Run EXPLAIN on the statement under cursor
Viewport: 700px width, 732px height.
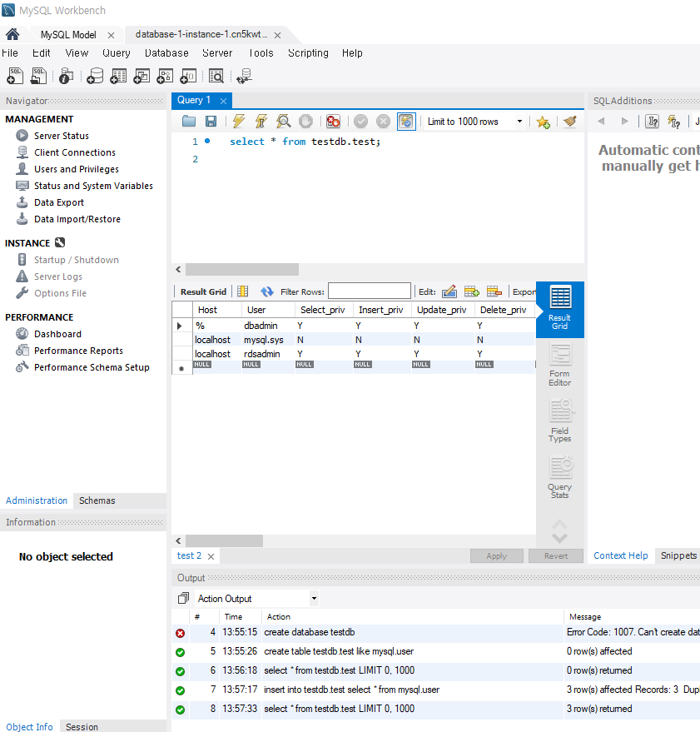click(283, 122)
